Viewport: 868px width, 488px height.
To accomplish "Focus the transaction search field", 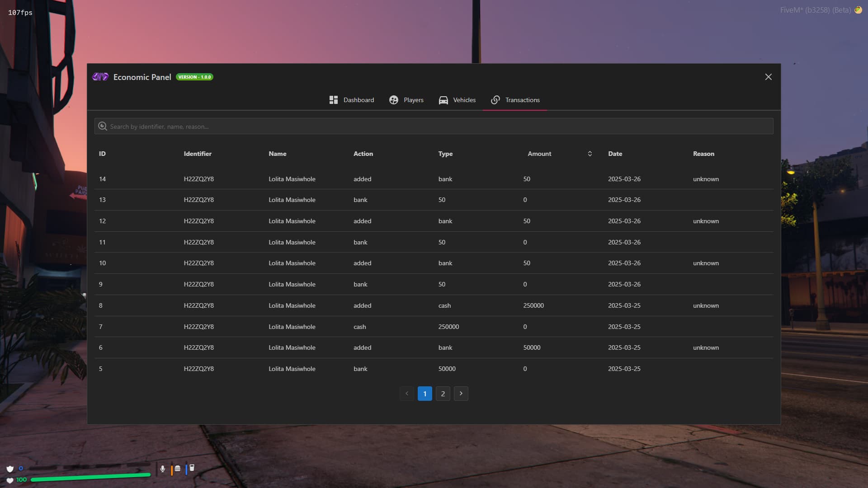I will click(x=434, y=127).
